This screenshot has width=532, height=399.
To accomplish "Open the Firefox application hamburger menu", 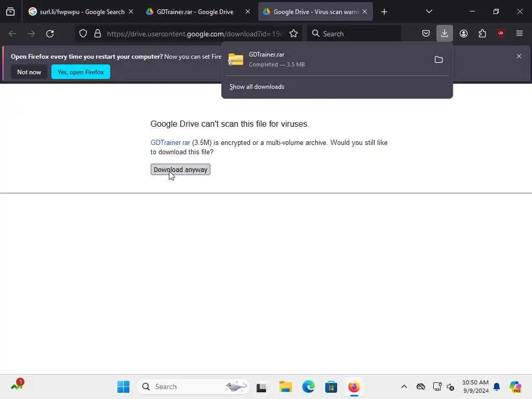I will pos(520,33).
